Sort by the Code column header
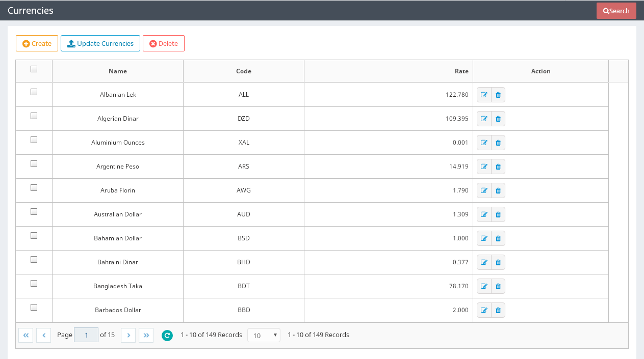The height and width of the screenshot is (359, 644). point(244,71)
